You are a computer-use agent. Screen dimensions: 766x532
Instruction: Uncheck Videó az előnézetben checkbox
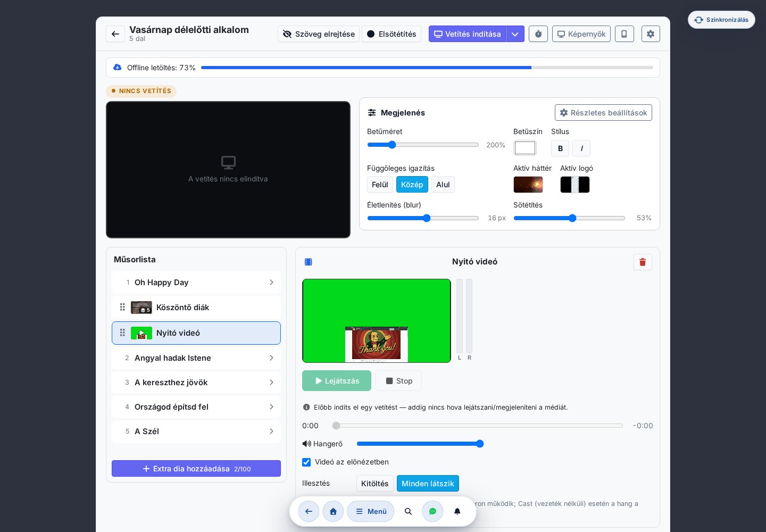(x=306, y=462)
